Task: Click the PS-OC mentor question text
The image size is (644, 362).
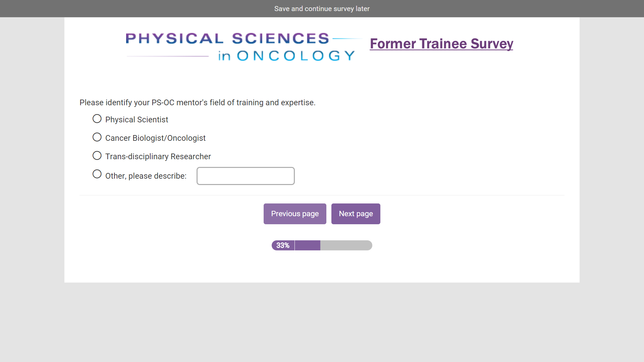Action: [x=197, y=103]
